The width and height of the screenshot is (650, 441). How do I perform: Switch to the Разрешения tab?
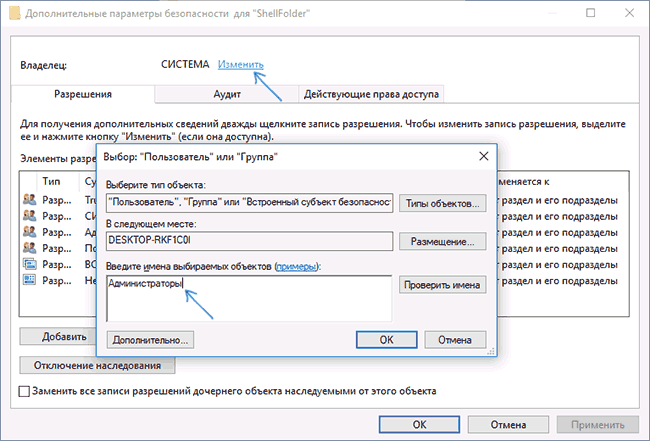pyautogui.click(x=83, y=94)
